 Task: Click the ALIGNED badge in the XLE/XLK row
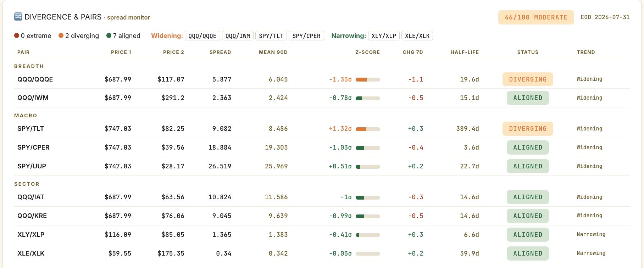[x=528, y=253]
